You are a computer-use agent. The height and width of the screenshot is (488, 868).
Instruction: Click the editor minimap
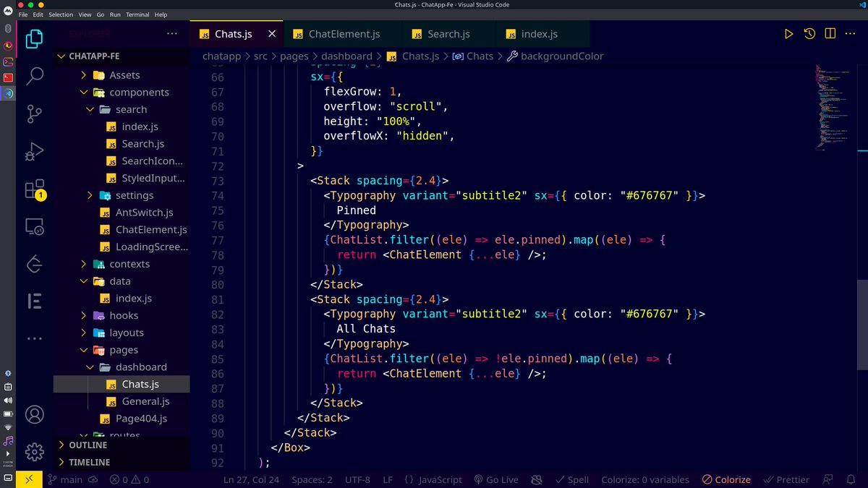(x=830, y=108)
